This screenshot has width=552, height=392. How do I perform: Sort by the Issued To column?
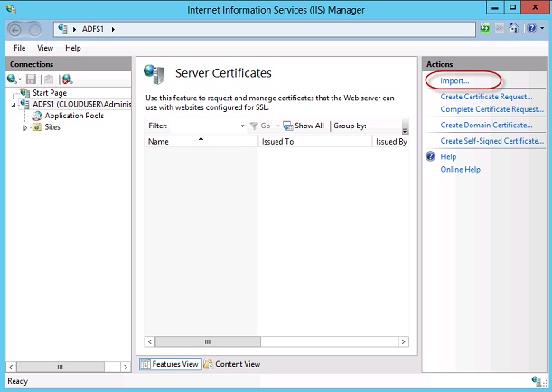coord(315,142)
